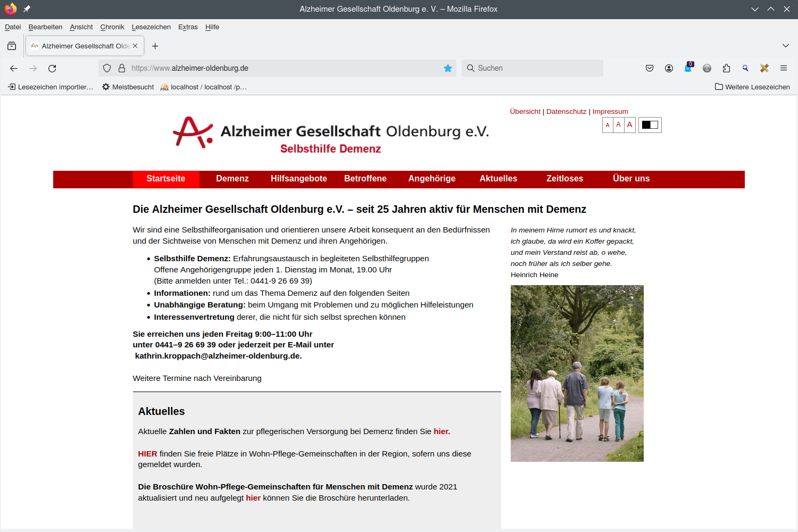Viewport: 798px width, 532px height.
Task: Open the Über uns navigation item
Action: [631, 179]
